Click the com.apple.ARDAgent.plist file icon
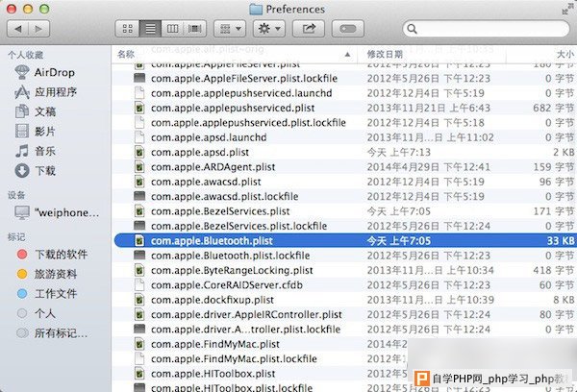This screenshot has width=577, height=392. point(139,167)
